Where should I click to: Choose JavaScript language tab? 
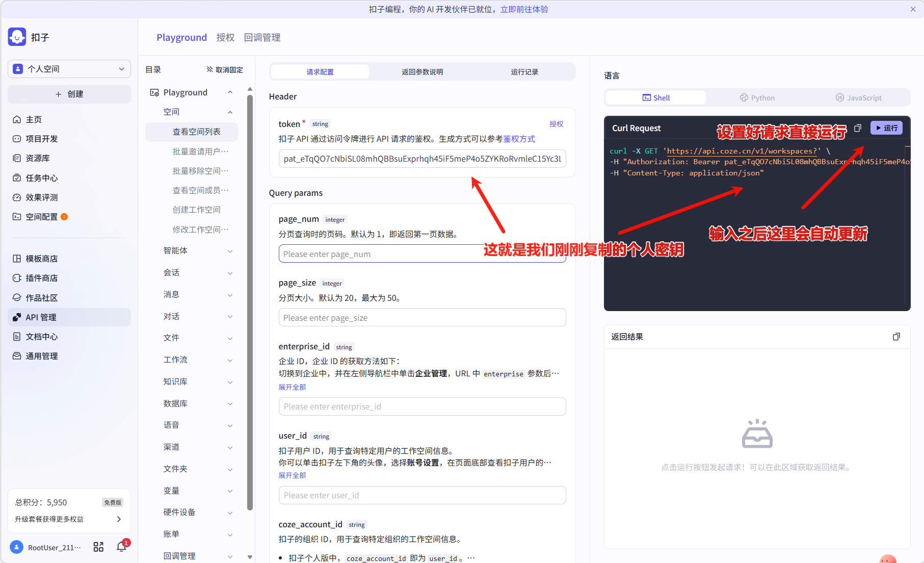[859, 97]
